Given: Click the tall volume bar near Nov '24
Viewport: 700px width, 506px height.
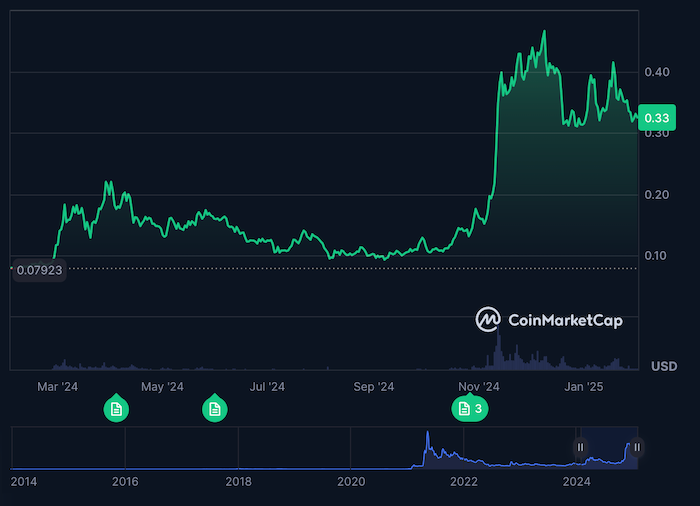Looking at the screenshot, I should 498,352.
